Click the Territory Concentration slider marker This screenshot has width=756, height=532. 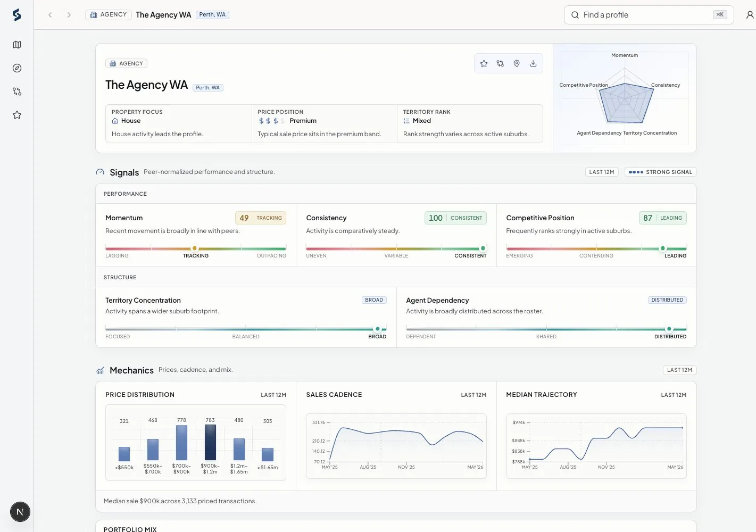[x=378, y=329]
